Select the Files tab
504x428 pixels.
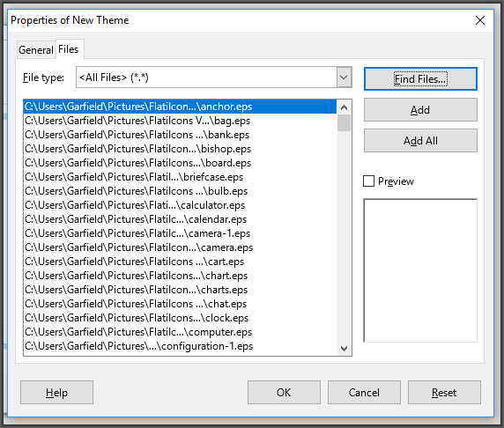point(68,49)
